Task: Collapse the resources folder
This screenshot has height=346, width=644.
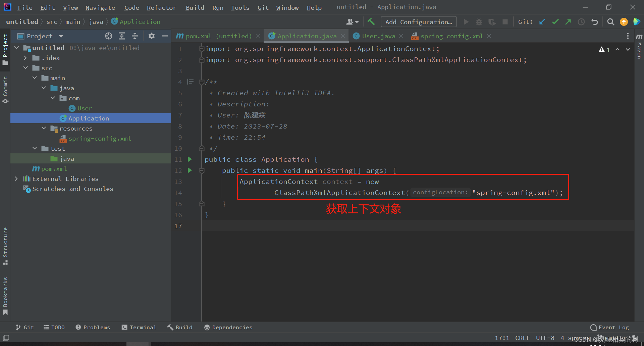Action: point(44,128)
